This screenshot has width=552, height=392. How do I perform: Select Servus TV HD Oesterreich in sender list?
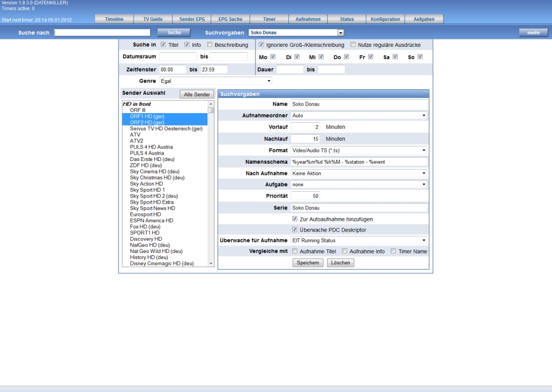pos(166,129)
